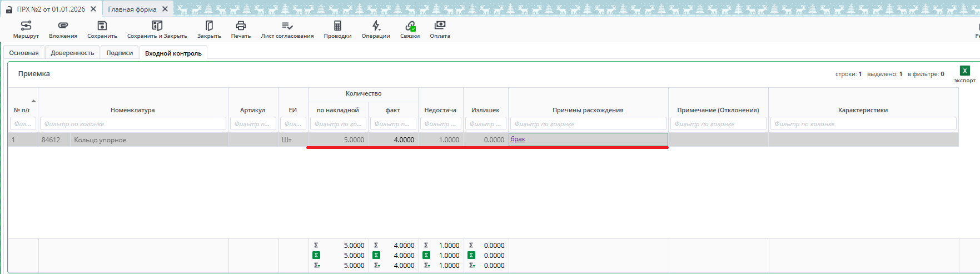Image resolution: width=980 pixels, height=274 pixels.
Task: Open Проводки calculator icon
Action: click(x=337, y=26)
